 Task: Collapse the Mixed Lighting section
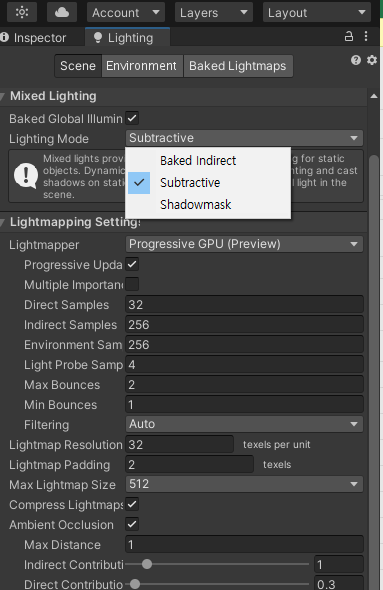tap(3, 96)
